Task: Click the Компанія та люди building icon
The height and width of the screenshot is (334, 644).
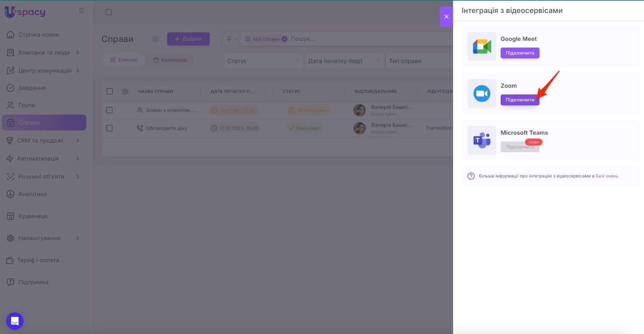Action: (x=10, y=53)
